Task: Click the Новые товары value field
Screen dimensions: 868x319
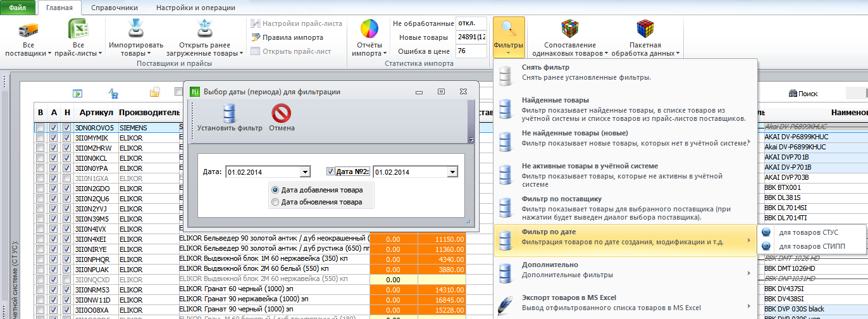Action: pyautogui.click(x=471, y=37)
